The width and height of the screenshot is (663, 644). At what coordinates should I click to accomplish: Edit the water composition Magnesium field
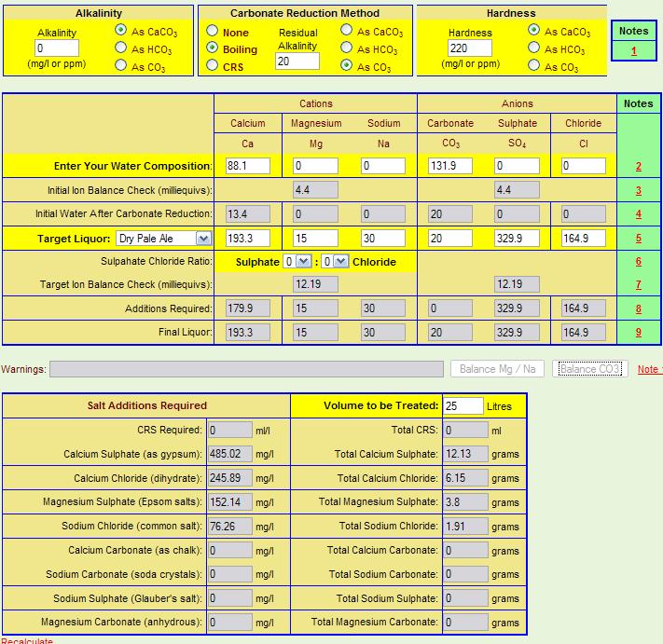pyautogui.click(x=315, y=166)
